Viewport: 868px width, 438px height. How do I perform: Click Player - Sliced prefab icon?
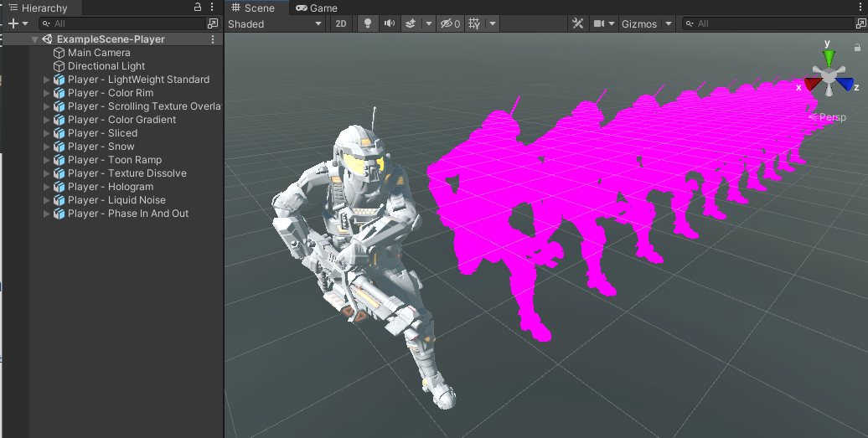point(59,133)
